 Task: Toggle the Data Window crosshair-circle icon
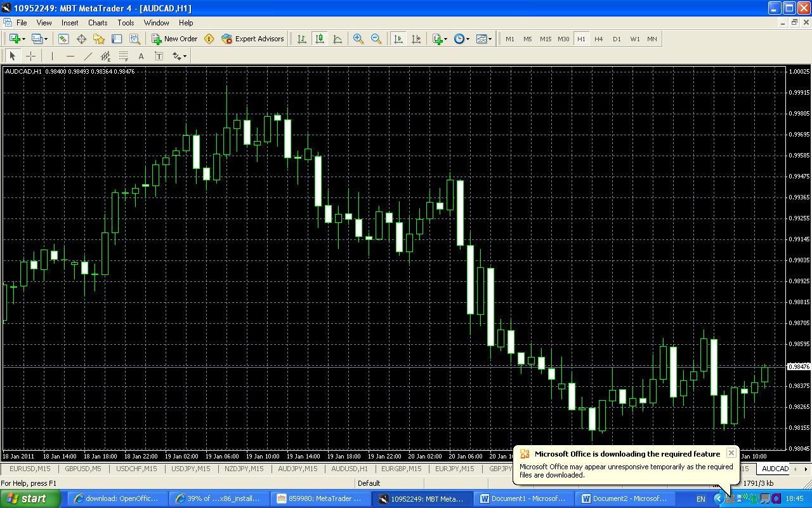pyautogui.click(x=81, y=39)
